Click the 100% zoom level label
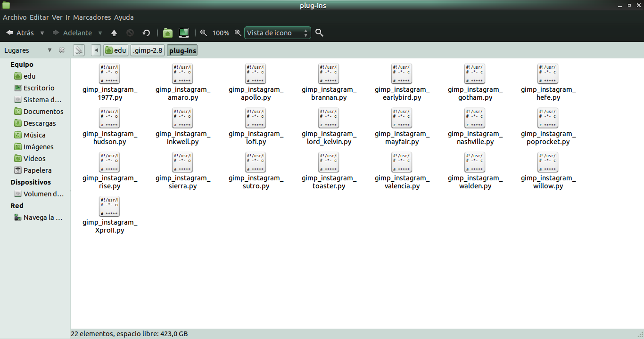This screenshot has width=644, height=339. pos(221,33)
